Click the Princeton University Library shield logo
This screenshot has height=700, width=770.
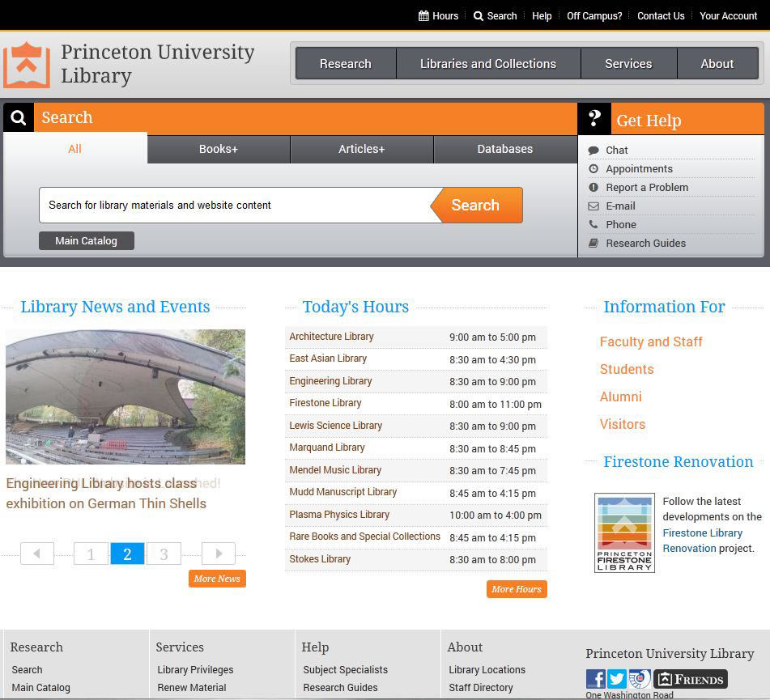(x=27, y=65)
